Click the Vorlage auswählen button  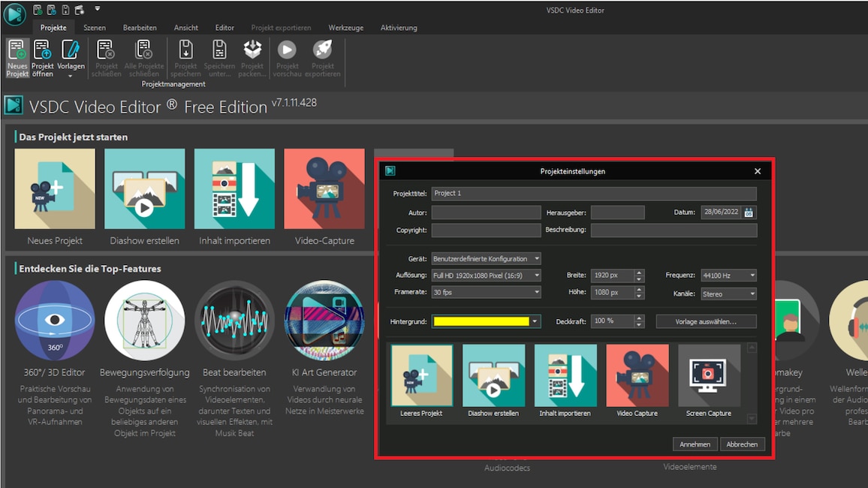point(706,321)
